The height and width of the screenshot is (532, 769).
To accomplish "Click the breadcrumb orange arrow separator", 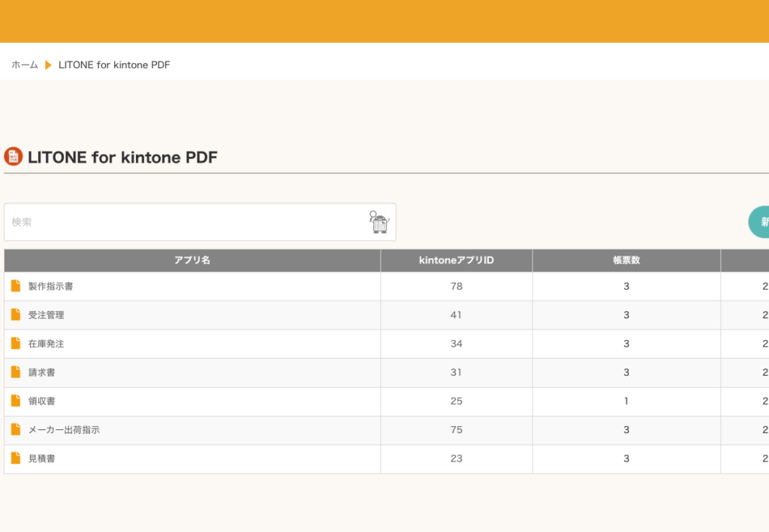I will [x=48, y=65].
